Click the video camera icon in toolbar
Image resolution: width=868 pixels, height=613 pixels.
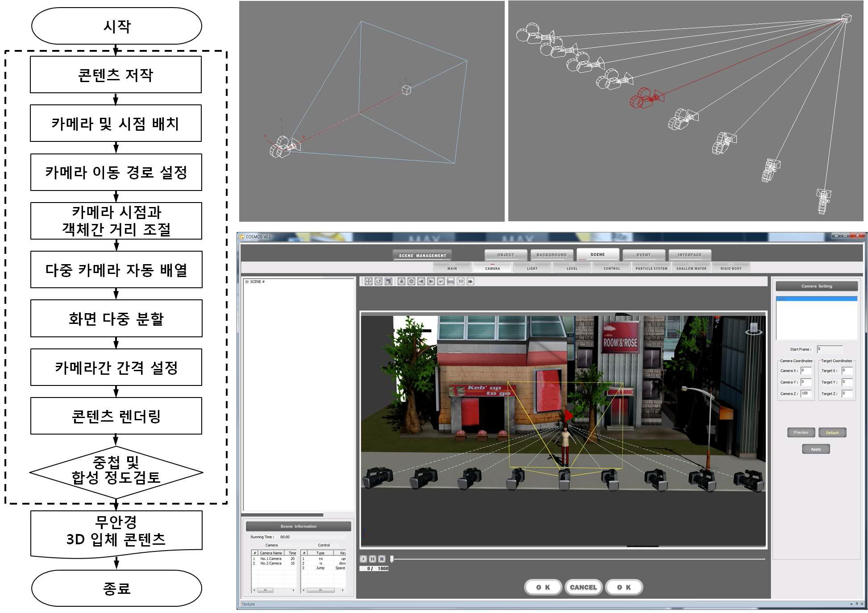[x=470, y=282]
